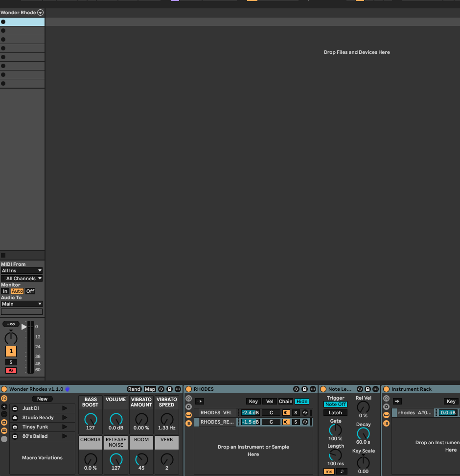Click the Wonder Rhodes hot-swap preset icon
460x476 pixels.
pos(161,389)
